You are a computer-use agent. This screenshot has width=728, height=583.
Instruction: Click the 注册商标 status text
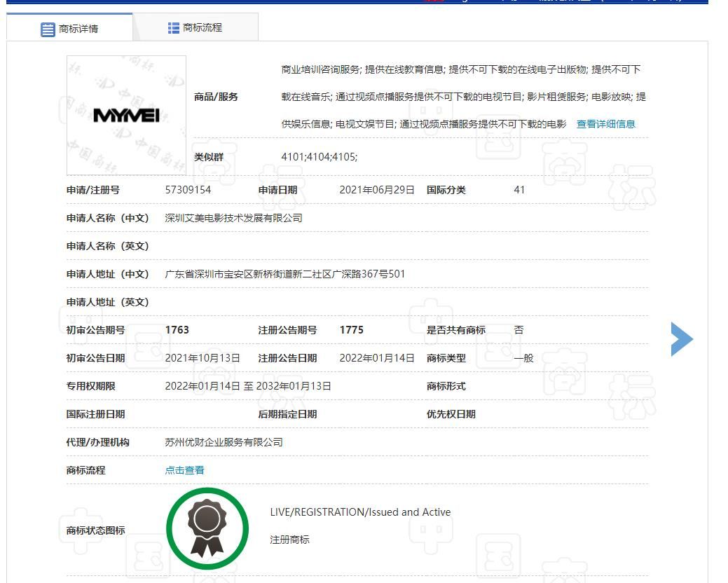pyautogui.click(x=289, y=540)
